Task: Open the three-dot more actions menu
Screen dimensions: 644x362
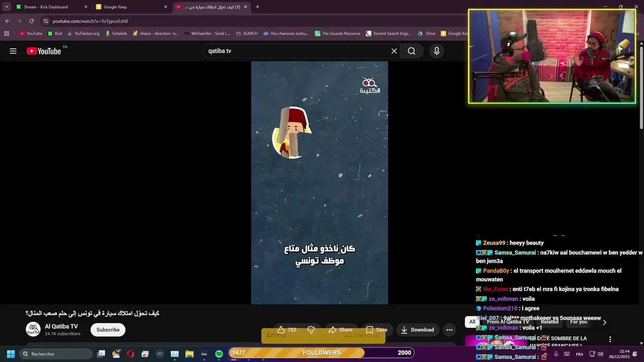Action: (449, 330)
